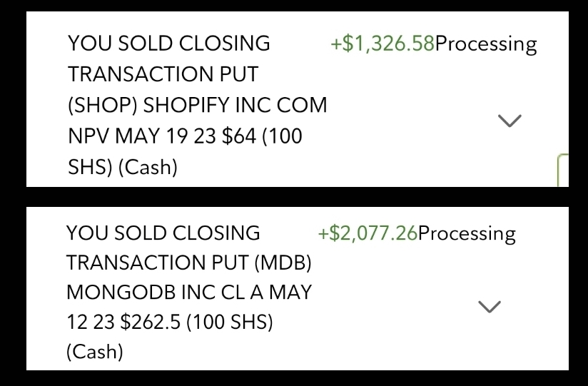The image size is (588, 386).
Task: Click the (SHOP) ticker symbol text
Action: pyautogui.click(x=103, y=105)
